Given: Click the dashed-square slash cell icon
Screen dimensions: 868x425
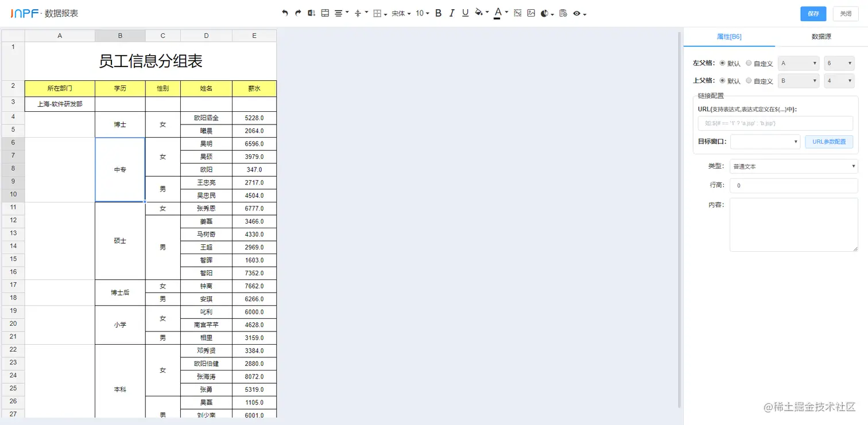Looking at the screenshot, I should tap(518, 13).
